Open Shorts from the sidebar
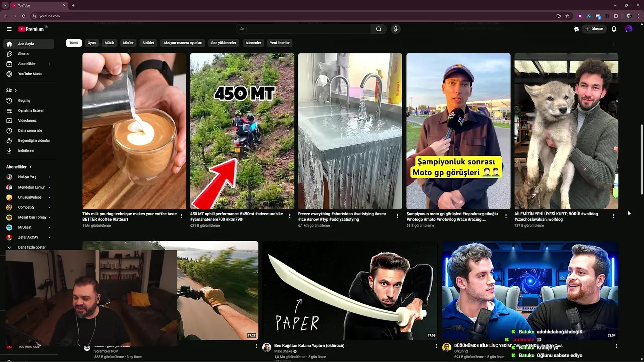This screenshot has width=644, height=362. tap(29, 54)
